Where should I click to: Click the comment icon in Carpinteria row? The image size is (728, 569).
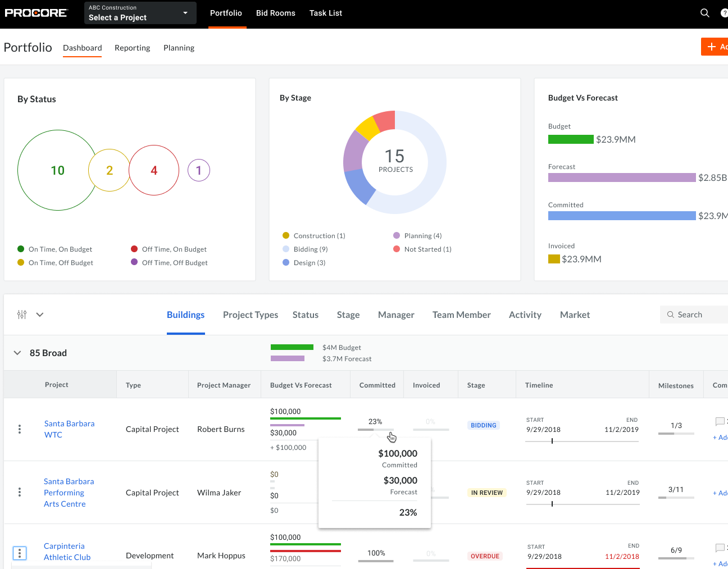[x=720, y=548]
